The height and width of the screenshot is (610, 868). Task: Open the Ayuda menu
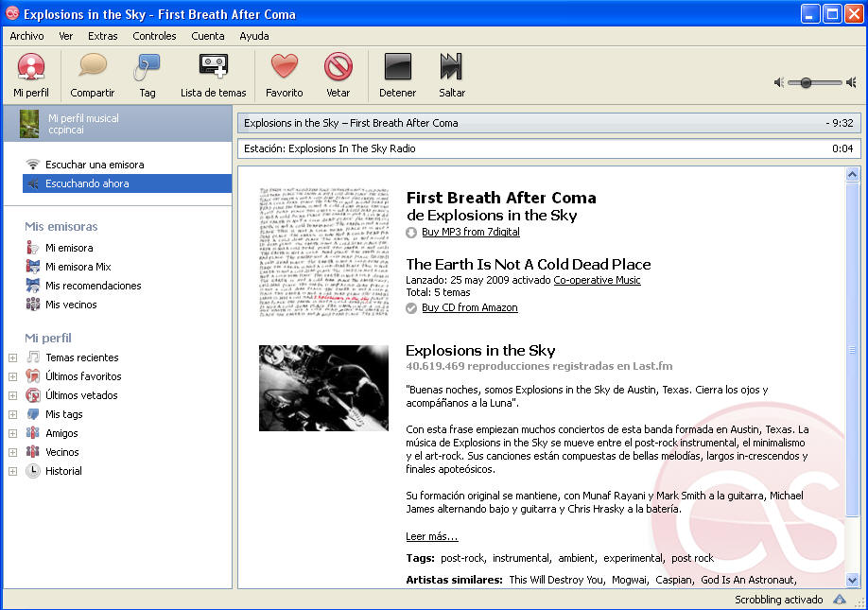[x=254, y=36]
